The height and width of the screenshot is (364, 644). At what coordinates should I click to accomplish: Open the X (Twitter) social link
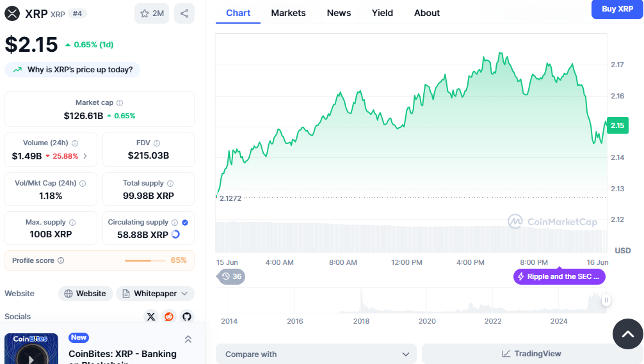coord(151,316)
